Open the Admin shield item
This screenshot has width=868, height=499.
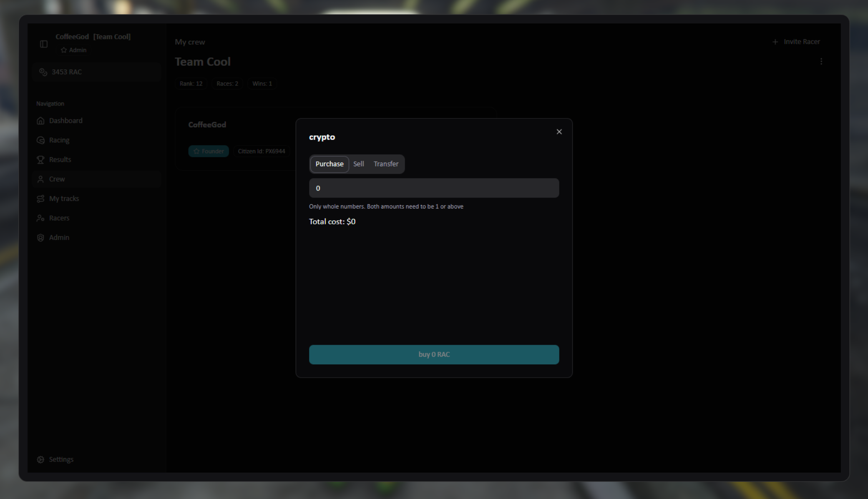[59, 237]
